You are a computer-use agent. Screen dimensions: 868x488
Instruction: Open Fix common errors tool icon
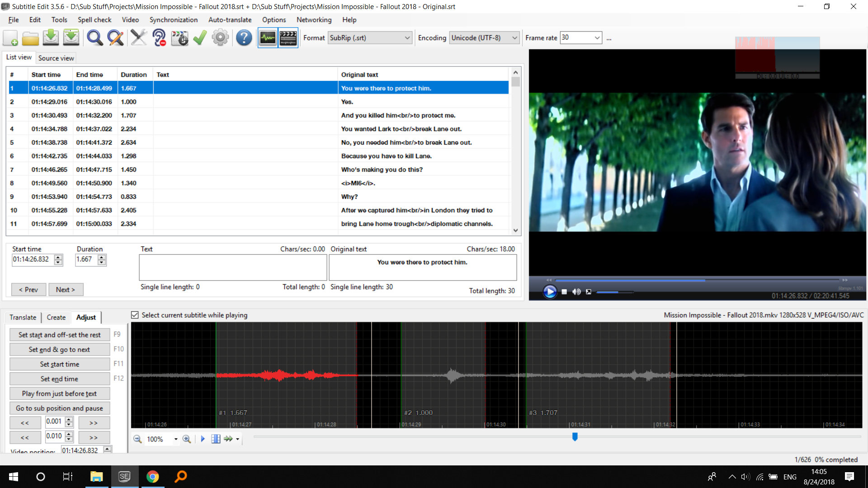click(138, 38)
